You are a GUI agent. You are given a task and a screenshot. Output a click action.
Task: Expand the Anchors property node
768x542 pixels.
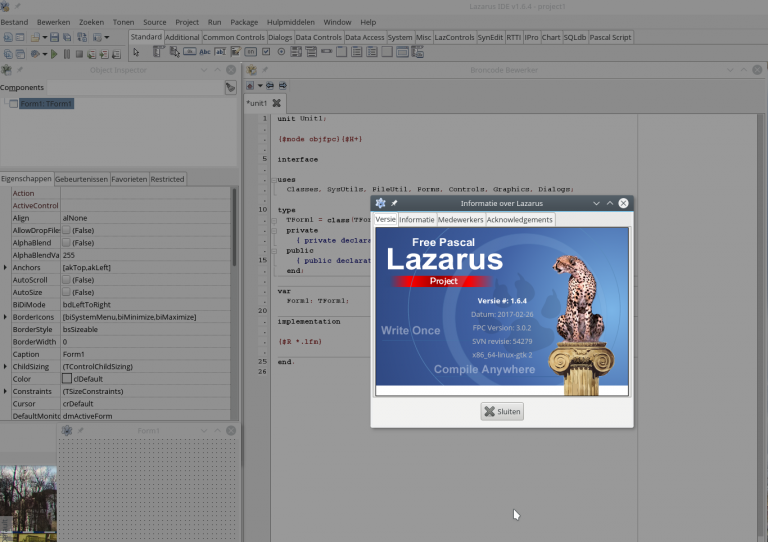click(x=6, y=267)
